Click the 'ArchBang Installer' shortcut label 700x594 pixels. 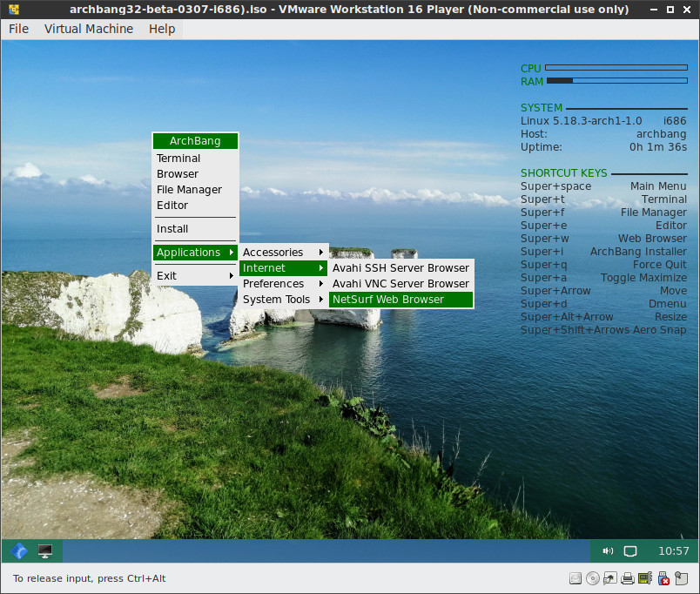pos(638,252)
